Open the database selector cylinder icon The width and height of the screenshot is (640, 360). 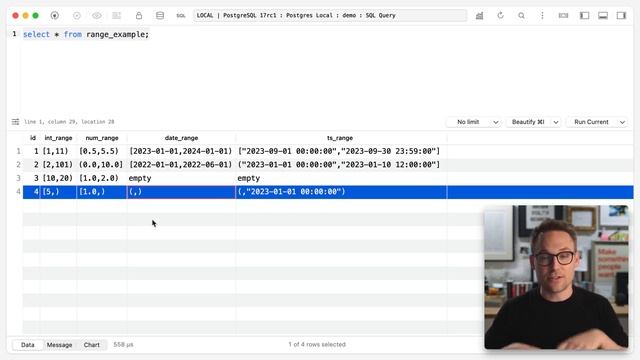pos(160,16)
